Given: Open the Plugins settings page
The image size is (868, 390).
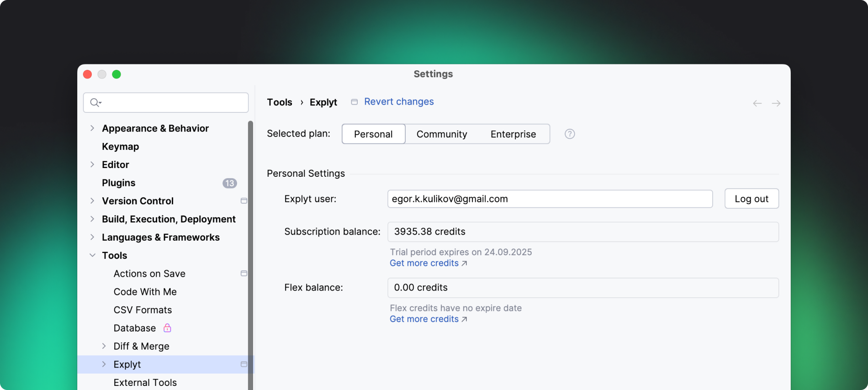Looking at the screenshot, I should 118,183.
